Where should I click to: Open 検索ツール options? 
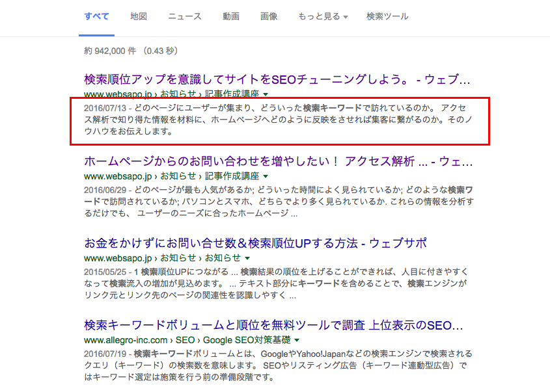(x=387, y=16)
